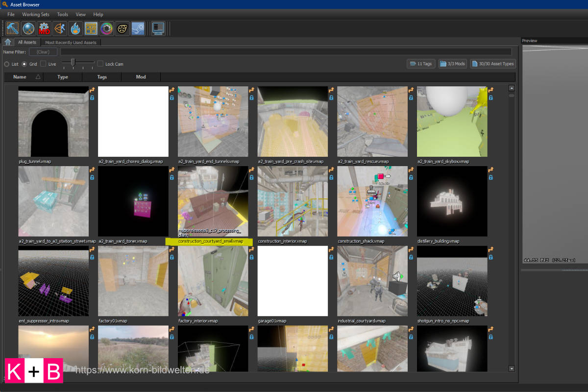Screen dimensions: 588x392
Task: Open the Particle Editor flame icon
Action: pos(75,29)
